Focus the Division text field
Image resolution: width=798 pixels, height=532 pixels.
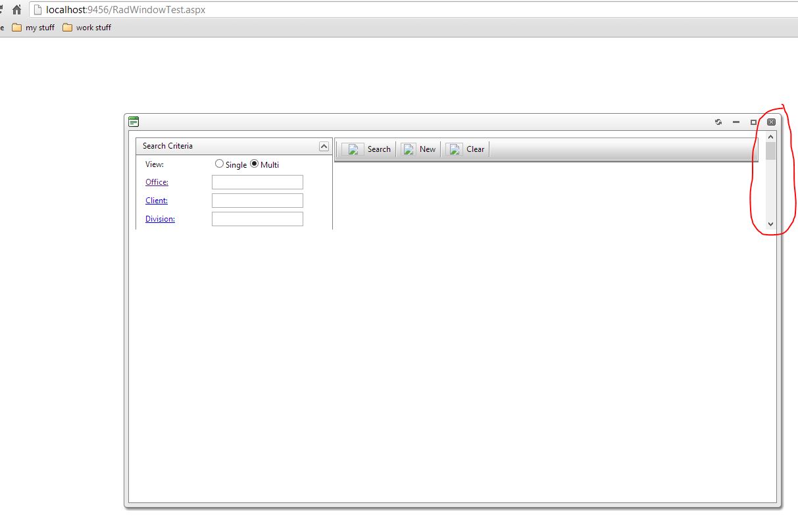257,219
